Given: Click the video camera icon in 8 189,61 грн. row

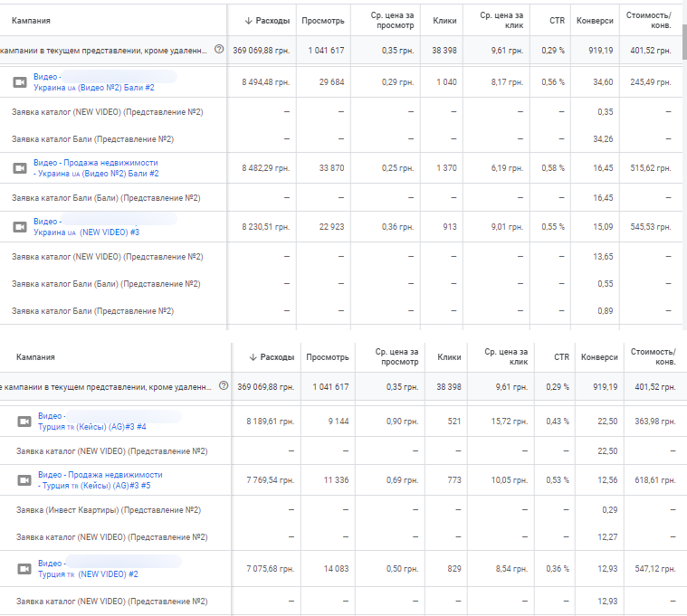Looking at the screenshot, I should pos(24,422).
